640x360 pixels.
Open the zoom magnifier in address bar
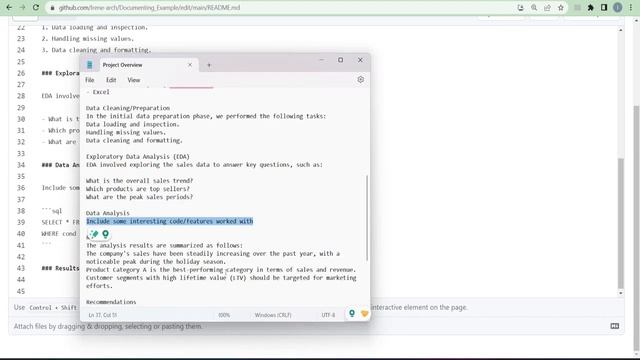(534, 8)
